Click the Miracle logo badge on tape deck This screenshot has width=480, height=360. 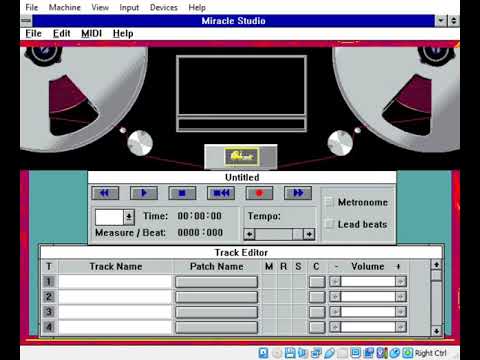pyautogui.click(x=241, y=157)
